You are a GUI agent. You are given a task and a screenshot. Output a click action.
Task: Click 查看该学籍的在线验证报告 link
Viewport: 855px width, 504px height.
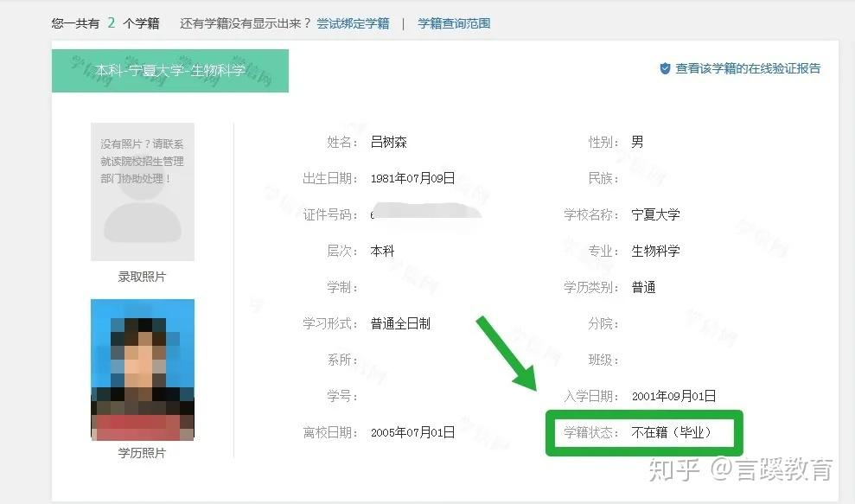point(748,68)
